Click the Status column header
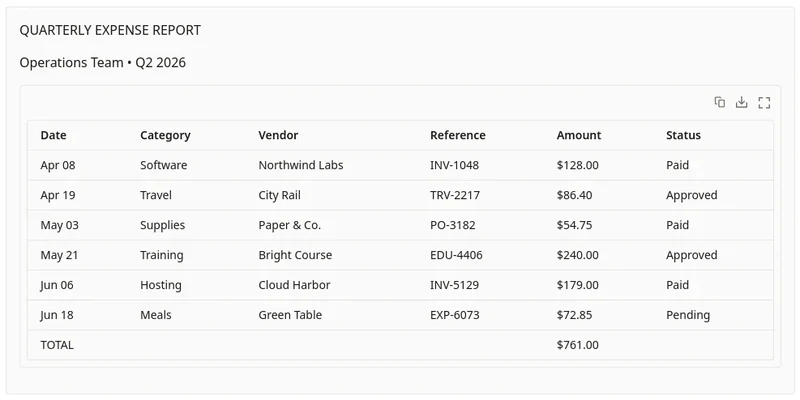 (x=683, y=135)
